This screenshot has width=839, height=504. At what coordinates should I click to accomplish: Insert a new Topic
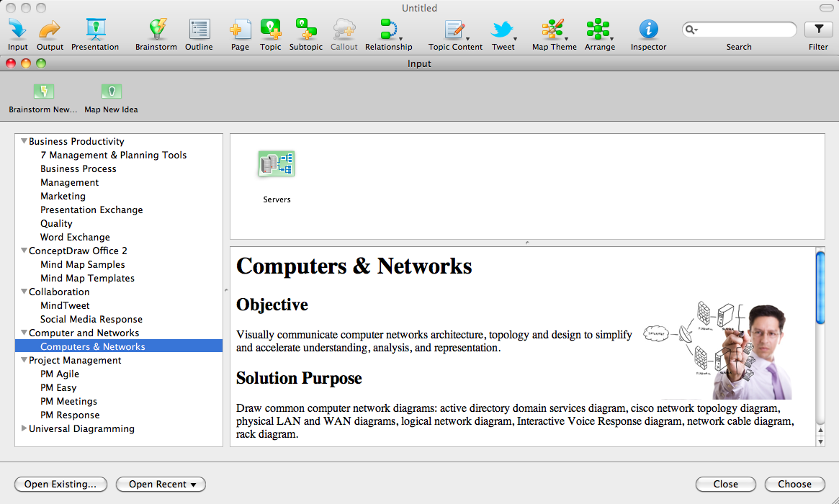coord(271,30)
